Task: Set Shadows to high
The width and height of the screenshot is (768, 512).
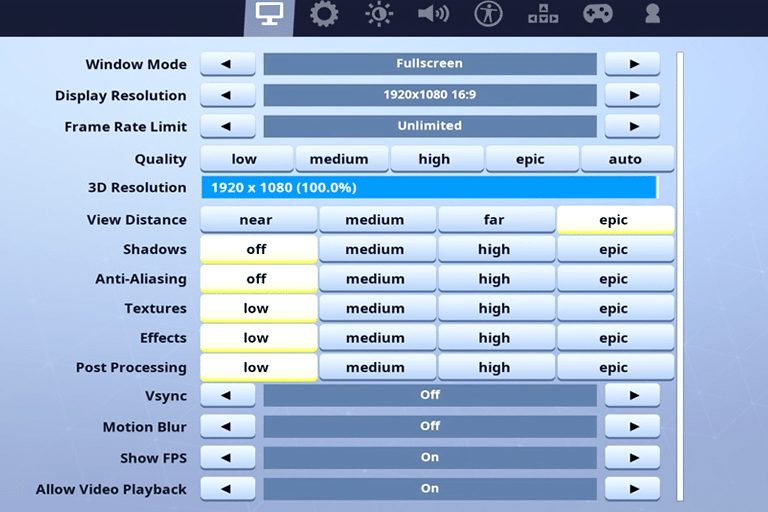Action: [x=497, y=249]
